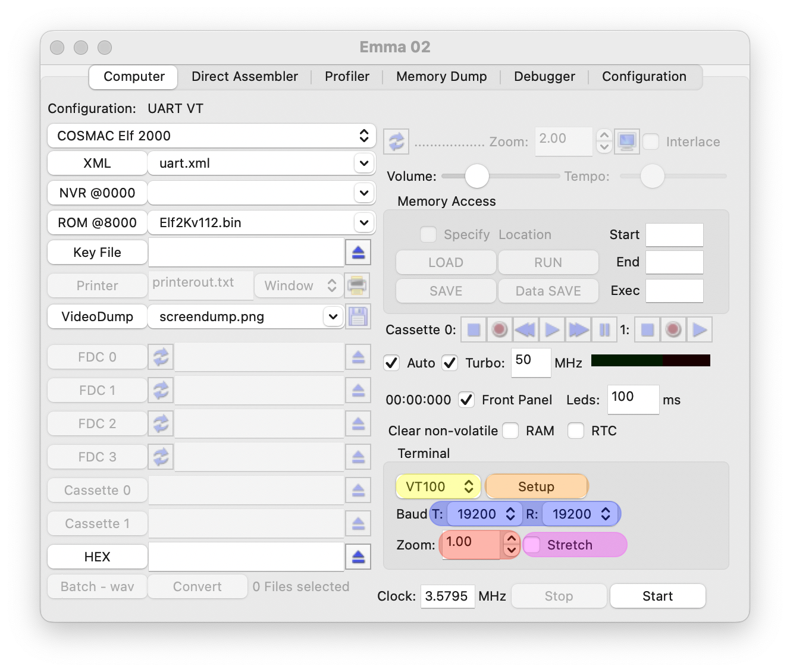790x672 pixels.
Task: Click the Cassette 0 file eject icon
Action: tap(358, 490)
